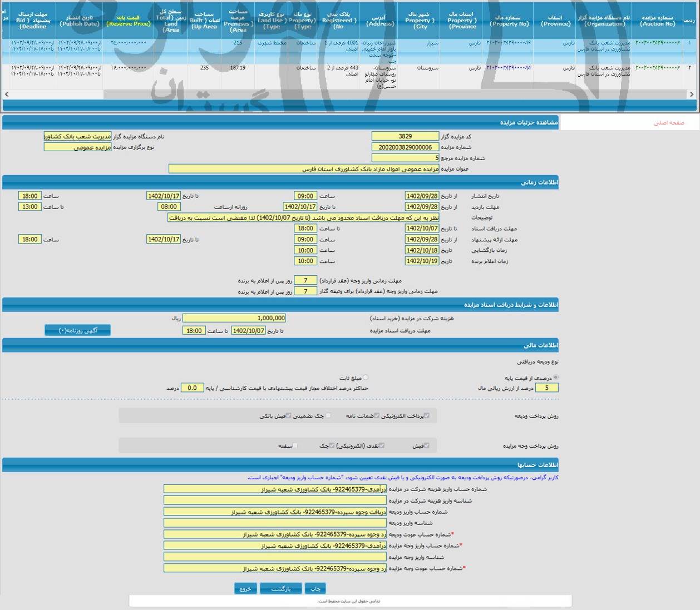The height and width of the screenshot is (610, 700).
Task: Toggle the سفته payment checkbox
Action: [x=295, y=445]
